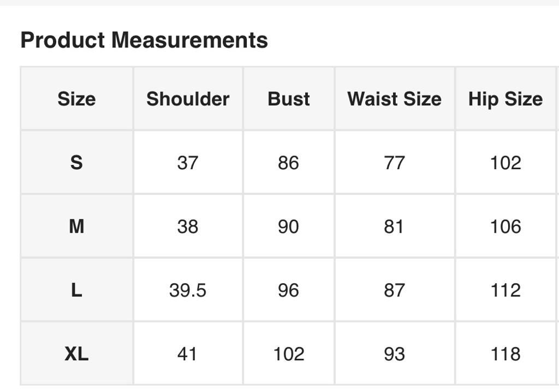
Task: Select the bust value 86 for size S
Action: pos(288,163)
